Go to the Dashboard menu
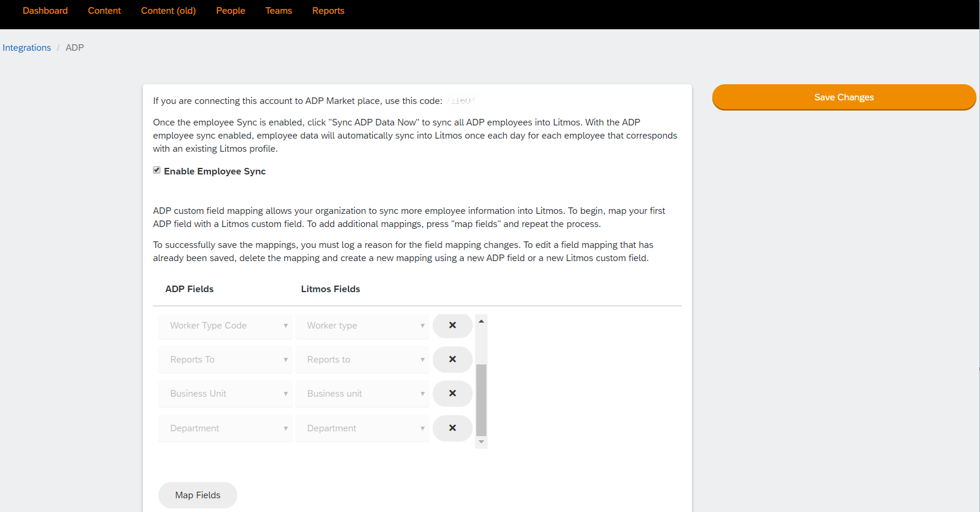The width and height of the screenshot is (980, 512). coord(45,11)
